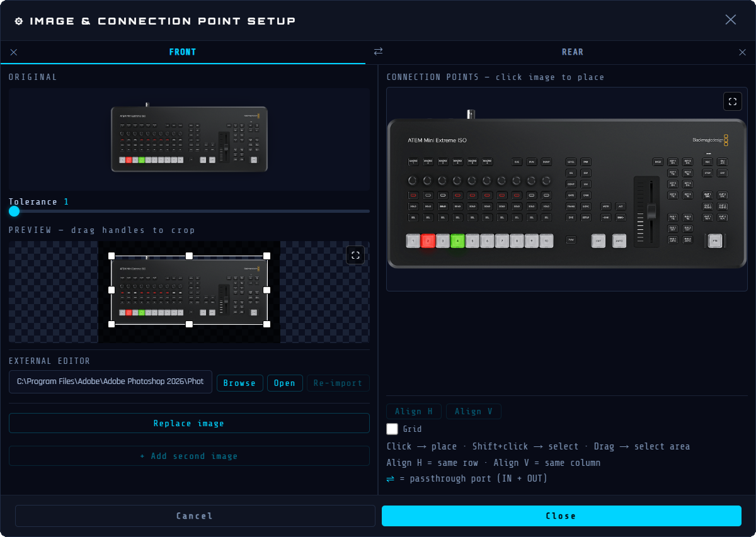Click the bottom-left crop handle
Viewport: 756px width, 537px height.
pos(112,324)
